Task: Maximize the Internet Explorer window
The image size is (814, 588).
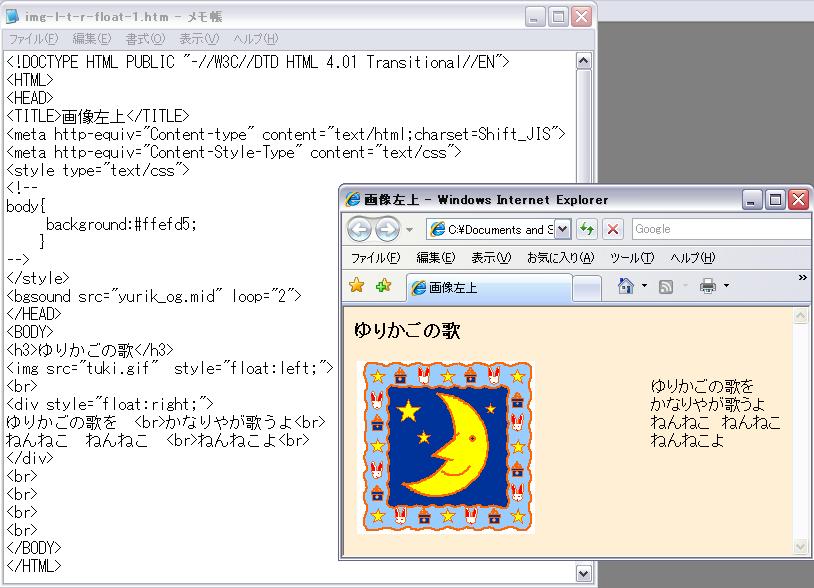Action: tap(776, 199)
